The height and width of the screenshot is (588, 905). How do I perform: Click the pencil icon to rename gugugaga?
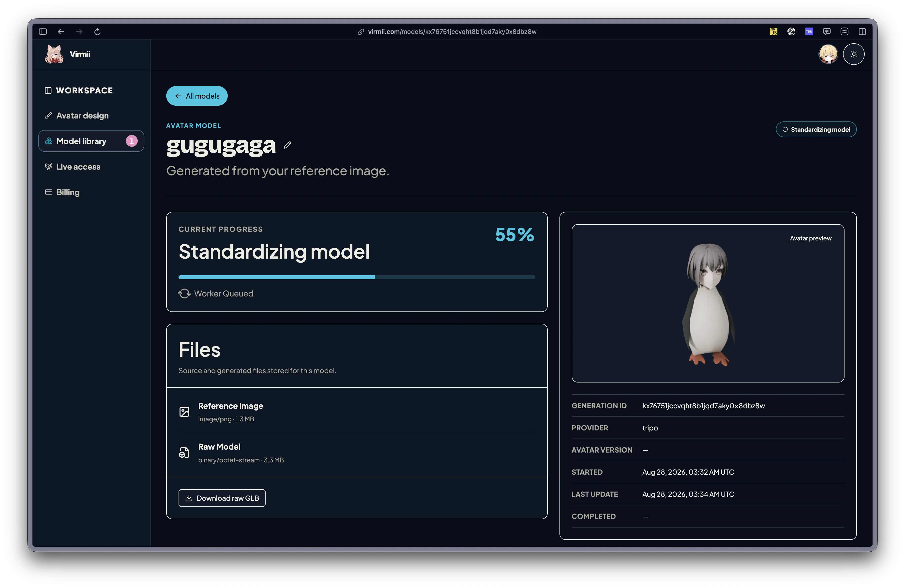pos(287,145)
